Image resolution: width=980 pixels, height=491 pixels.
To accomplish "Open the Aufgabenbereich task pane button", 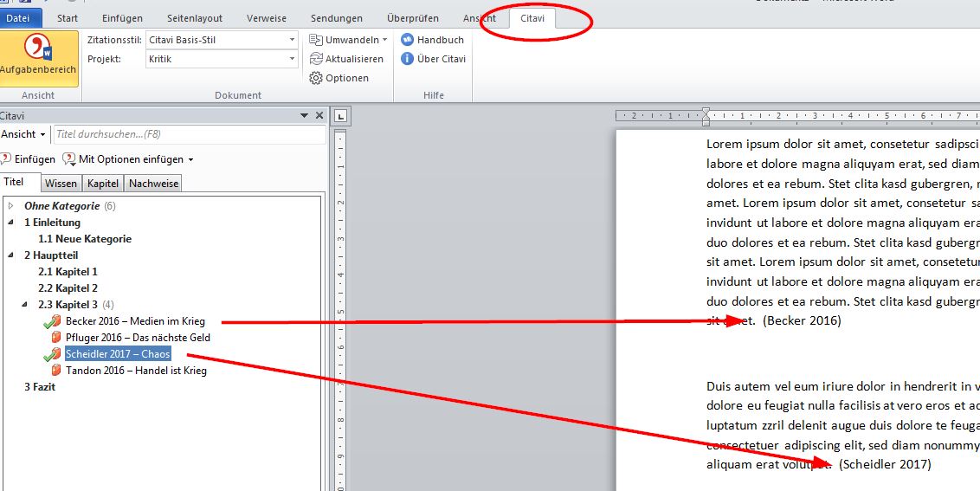I will point(38,57).
